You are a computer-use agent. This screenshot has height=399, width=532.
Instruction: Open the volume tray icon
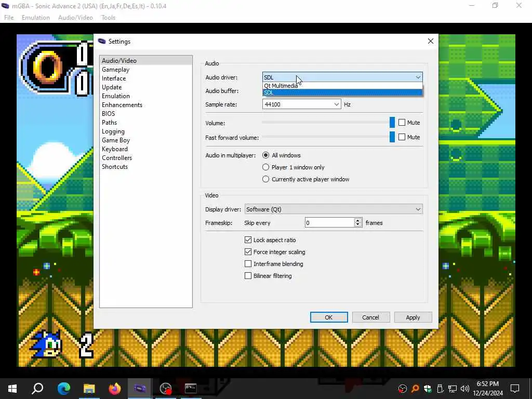tap(465, 389)
